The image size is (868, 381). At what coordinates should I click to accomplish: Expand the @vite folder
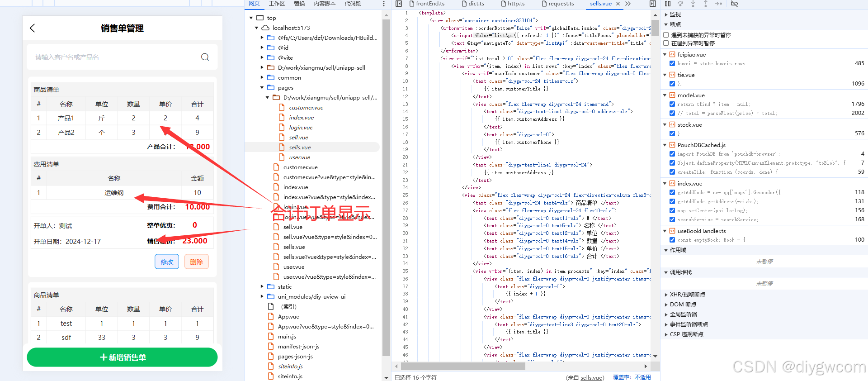pos(262,57)
